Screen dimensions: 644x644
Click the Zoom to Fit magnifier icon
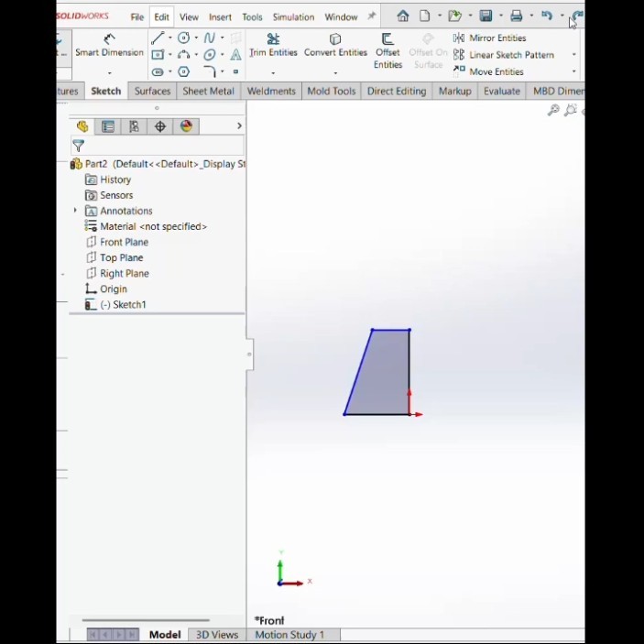point(553,110)
